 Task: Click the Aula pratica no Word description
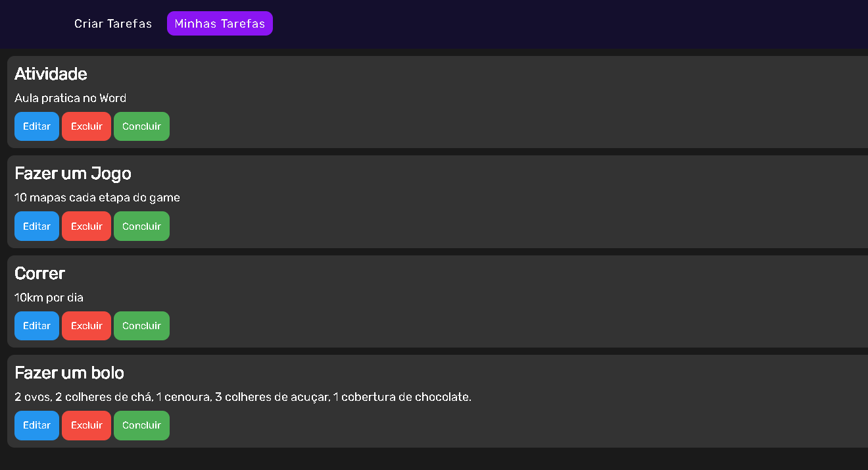(x=70, y=97)
